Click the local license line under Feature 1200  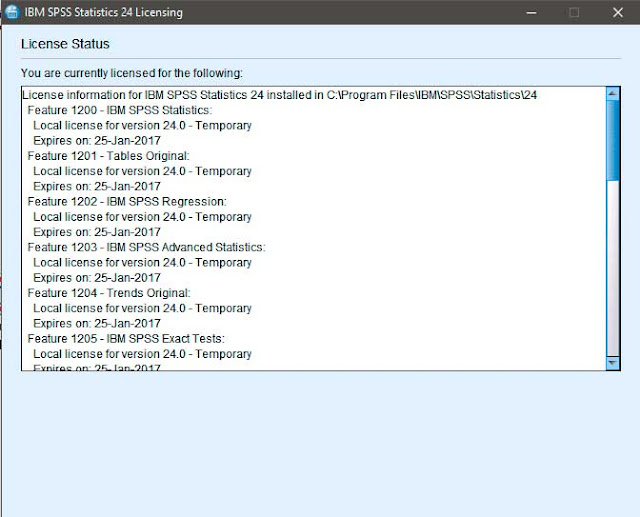pos(142,126)
